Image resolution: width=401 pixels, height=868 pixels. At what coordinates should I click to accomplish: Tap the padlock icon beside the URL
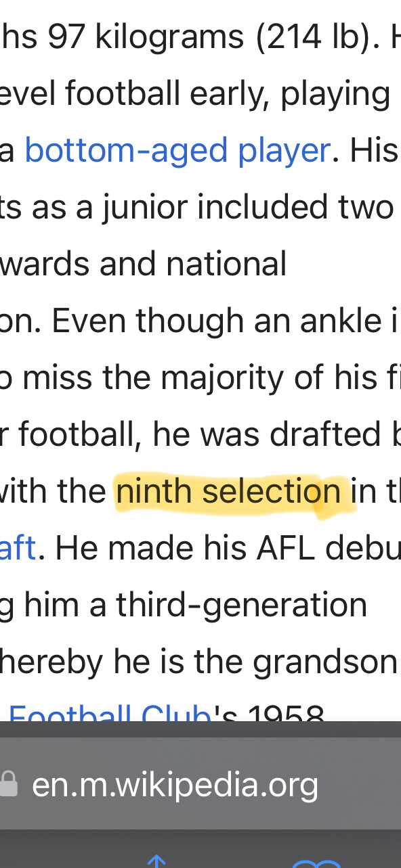pos(8,785)
